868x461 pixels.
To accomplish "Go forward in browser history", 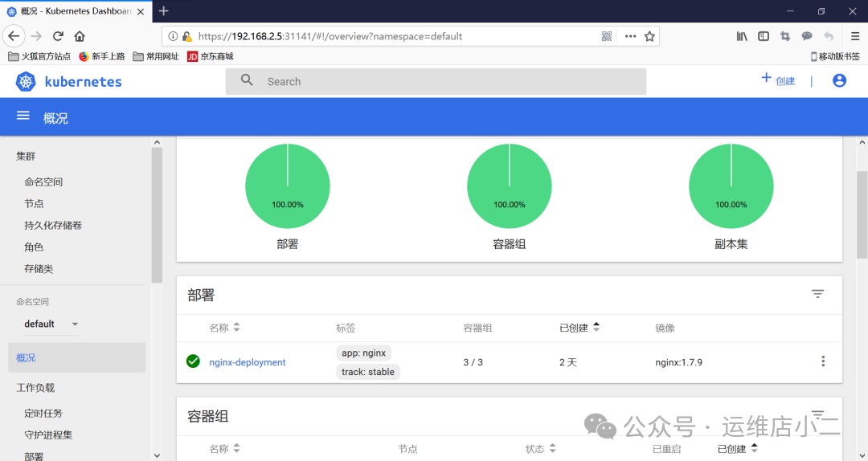I will point(36,36).
